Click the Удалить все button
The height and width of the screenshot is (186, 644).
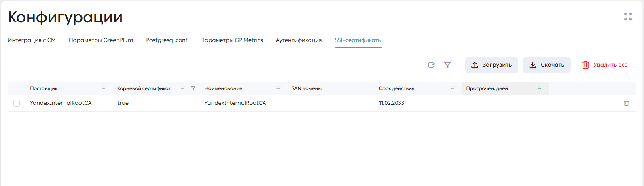coord(605,65)
